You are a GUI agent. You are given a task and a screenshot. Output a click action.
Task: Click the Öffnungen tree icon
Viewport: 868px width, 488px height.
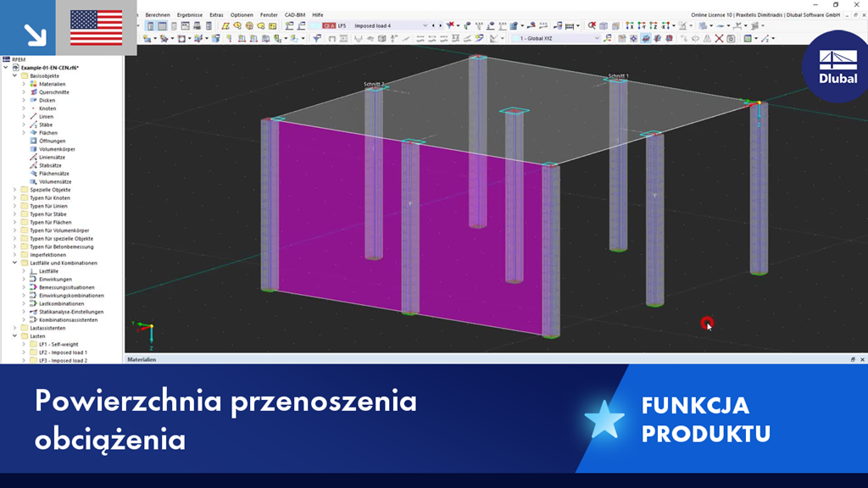click(x=33, y=141)
